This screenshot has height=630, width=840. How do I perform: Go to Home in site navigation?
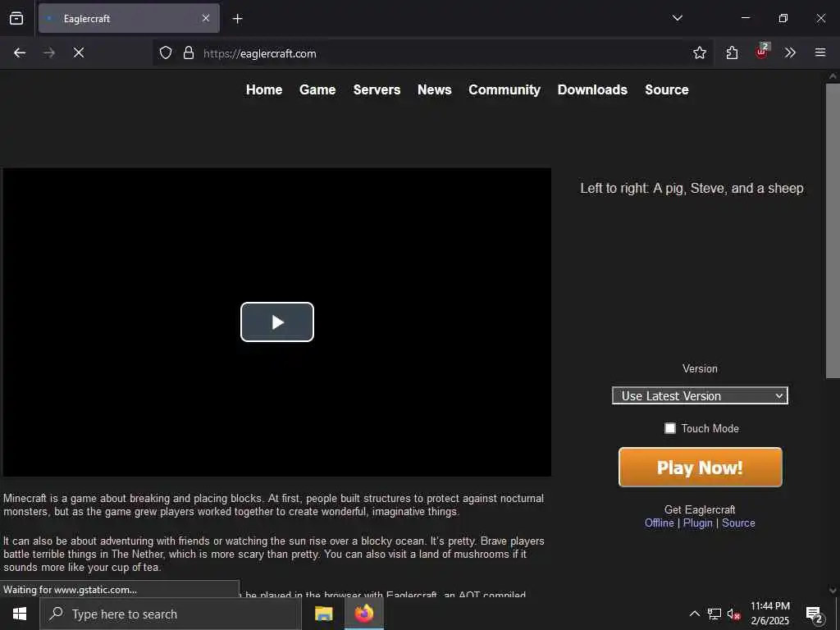(264, 89)
